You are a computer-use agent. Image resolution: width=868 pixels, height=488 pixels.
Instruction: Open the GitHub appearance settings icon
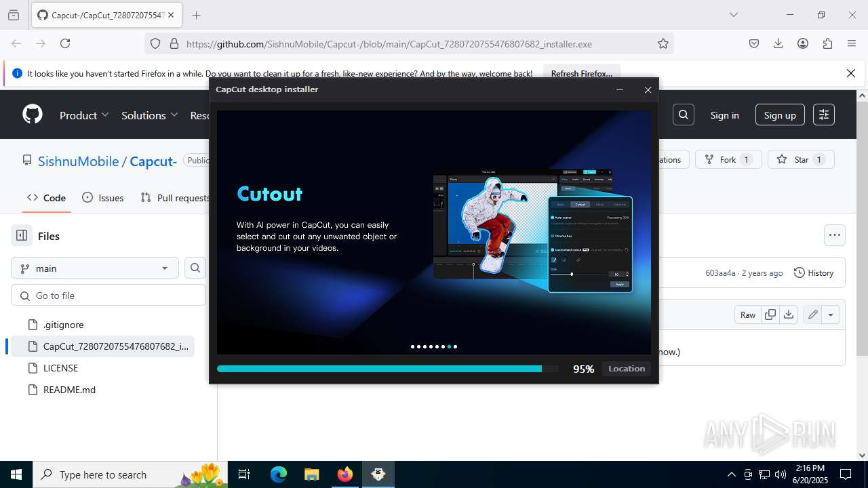(824, 115)
